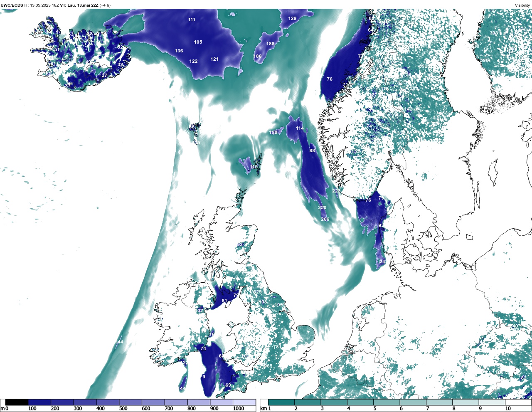
Task: Pick the 500–600 m legend color segment
Action: tap(131, 402)
